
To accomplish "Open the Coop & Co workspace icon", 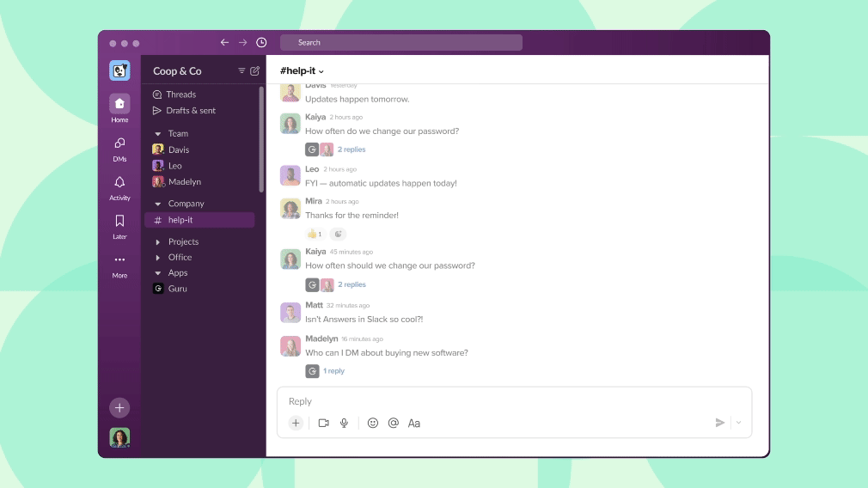I will tap(119, 70).
